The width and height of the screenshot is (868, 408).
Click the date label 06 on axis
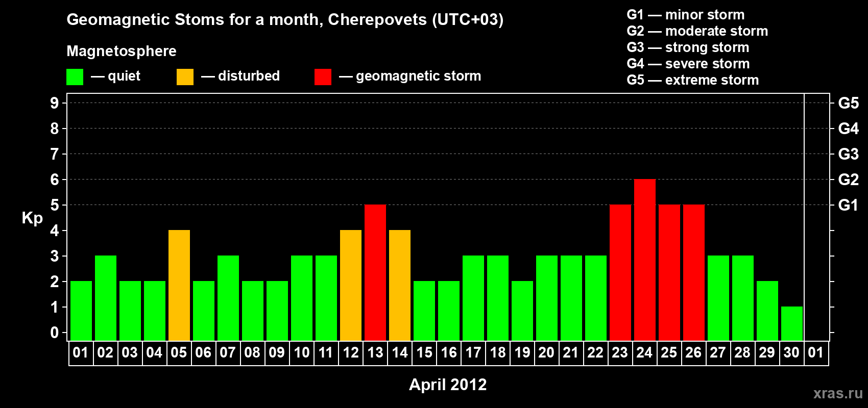pos(203,352)
